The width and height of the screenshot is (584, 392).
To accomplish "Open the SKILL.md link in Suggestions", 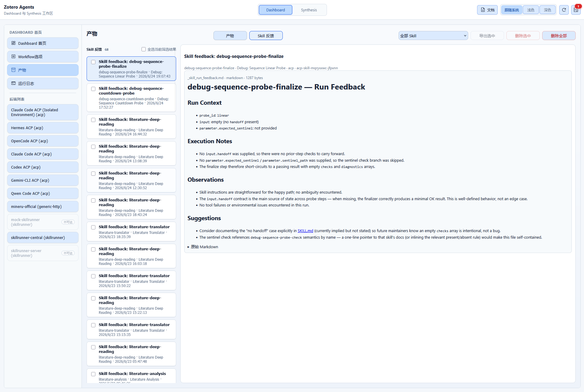I will (x=305, y=231).
